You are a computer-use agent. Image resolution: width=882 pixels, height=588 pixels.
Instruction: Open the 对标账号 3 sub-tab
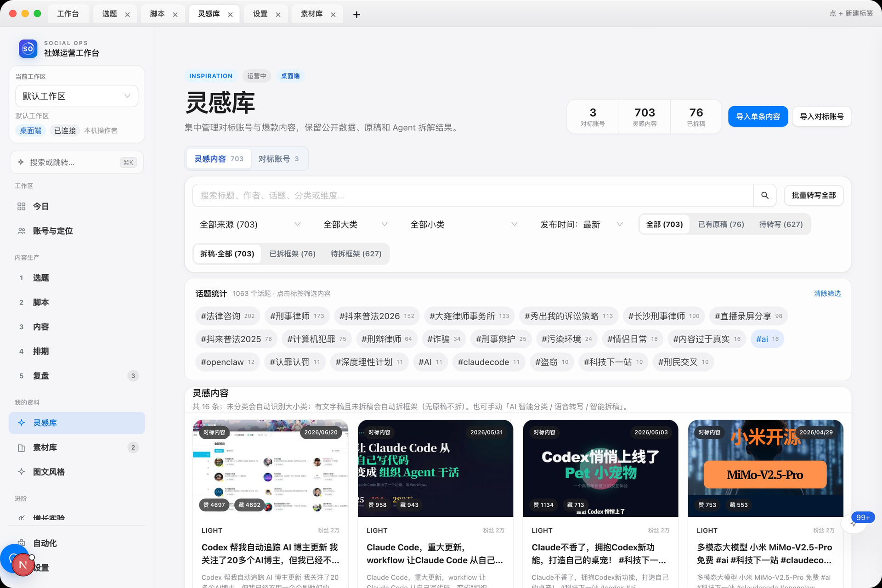pos(278,159)
